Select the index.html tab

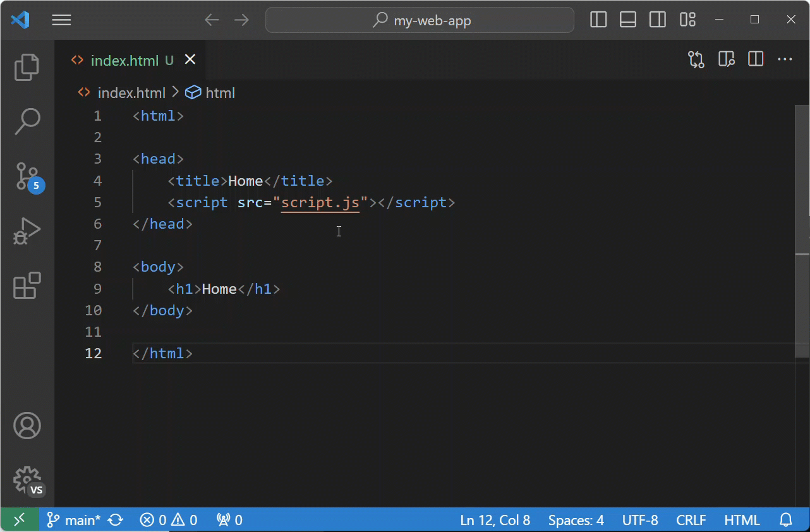point(124,60)
